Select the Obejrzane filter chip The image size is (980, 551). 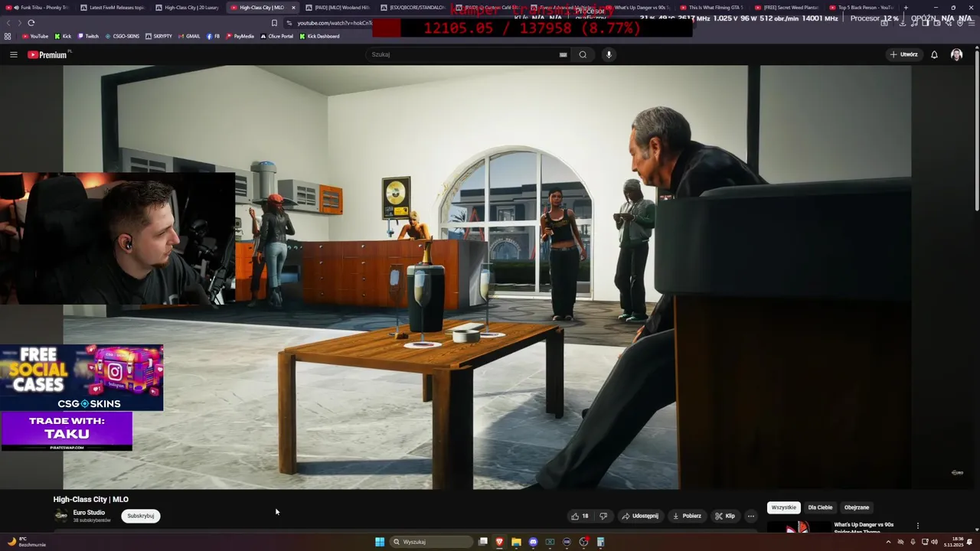click(x=857, y=507)
